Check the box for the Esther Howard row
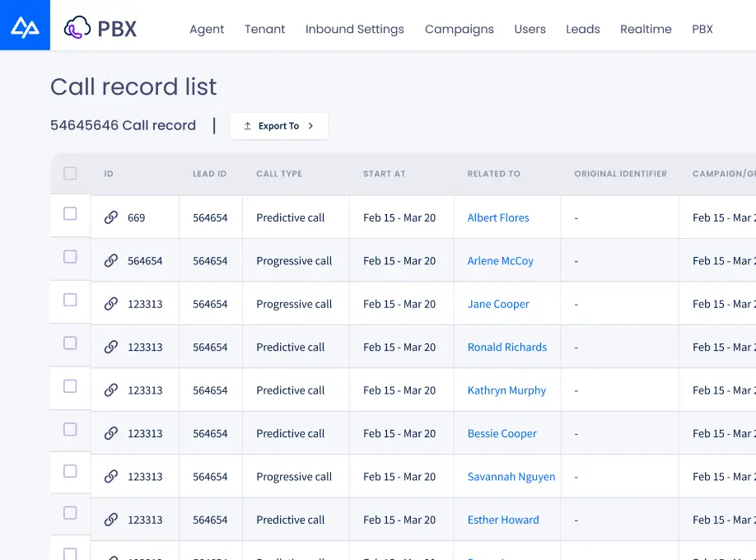 tap(70, 513)
